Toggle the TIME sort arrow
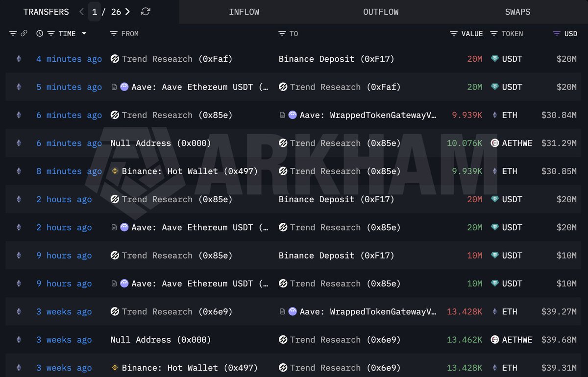Viewport: 588px width, 377px height. 84,33
